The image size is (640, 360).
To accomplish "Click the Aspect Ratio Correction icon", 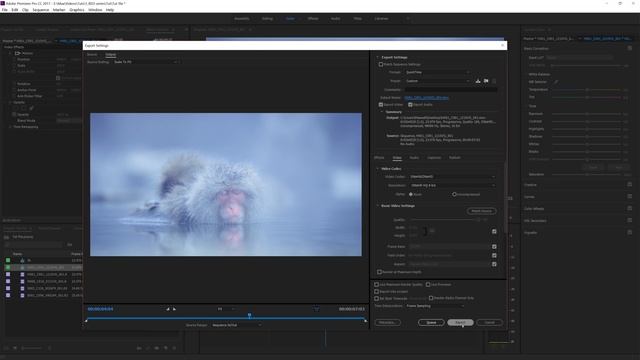I will [x=316, y=309].
